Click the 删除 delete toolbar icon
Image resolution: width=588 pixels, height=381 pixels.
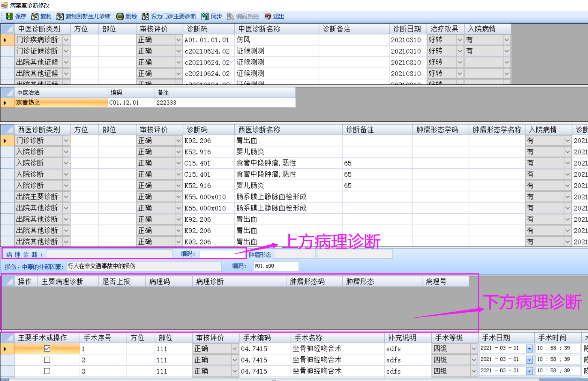coord(120,16)
